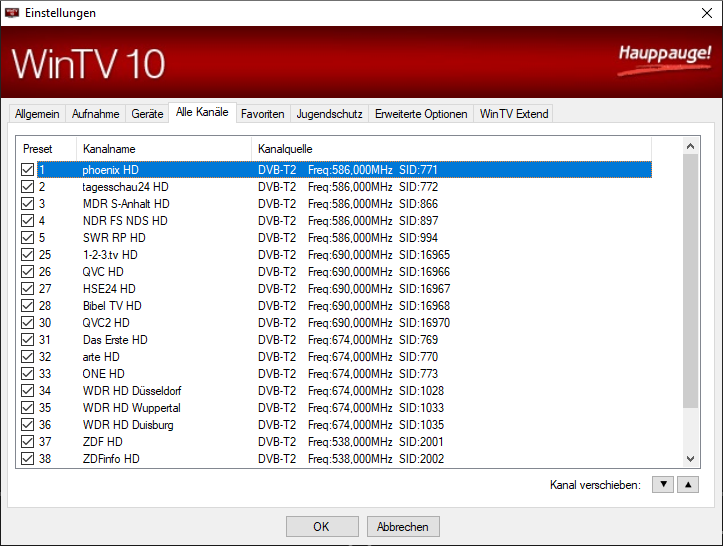This screenshot has width=723, height=546.
Task: Toggle the checkbox for ZDF HD
Action: pos(27,442)
